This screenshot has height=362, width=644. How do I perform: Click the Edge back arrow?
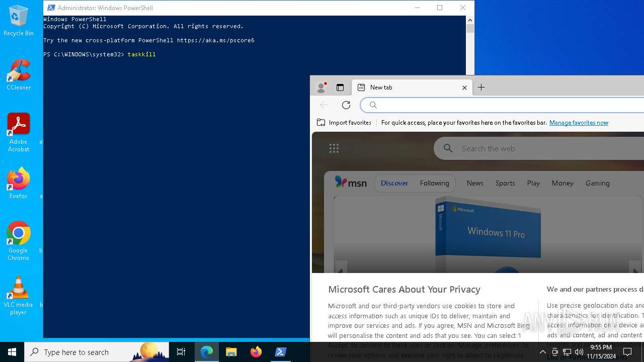(324, 105)
